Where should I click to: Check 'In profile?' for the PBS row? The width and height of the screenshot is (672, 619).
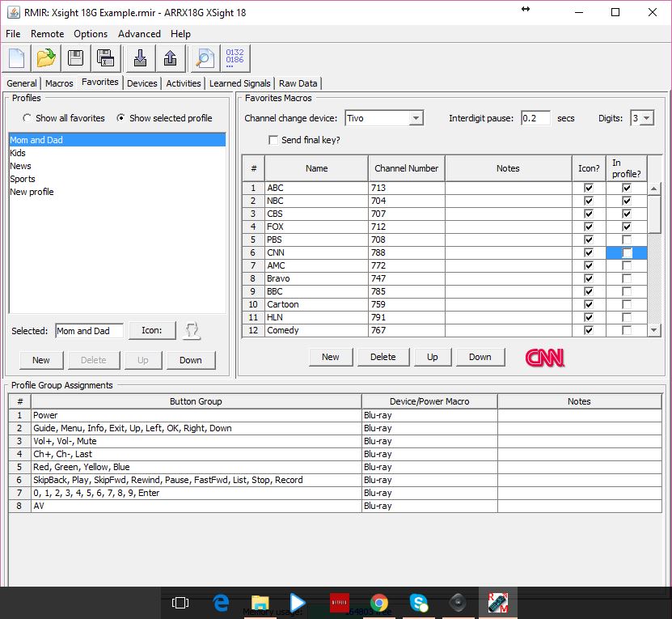point(626,240)
